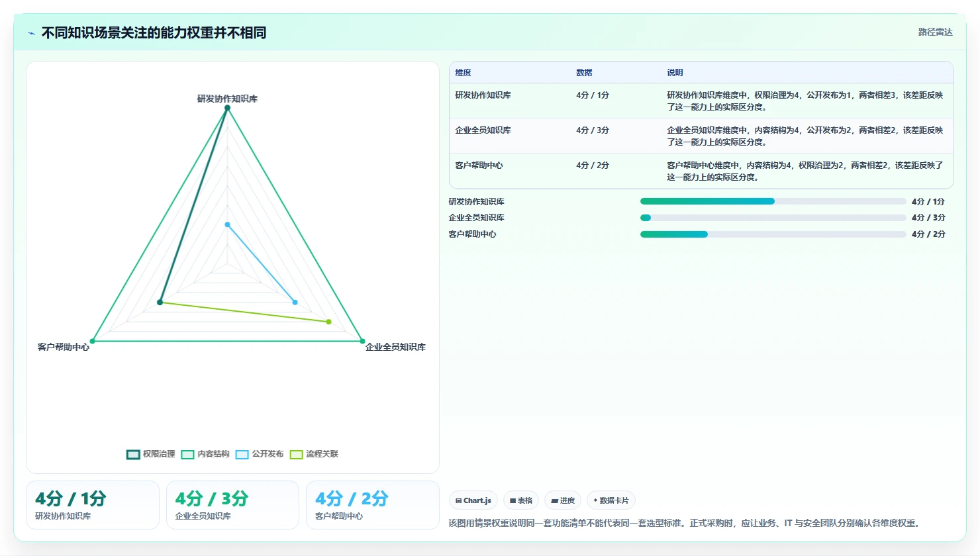The height and width of the screenshot is (556, 980).
Task: Click 研发协作知识库 description text in table
Action: point(805,101)
